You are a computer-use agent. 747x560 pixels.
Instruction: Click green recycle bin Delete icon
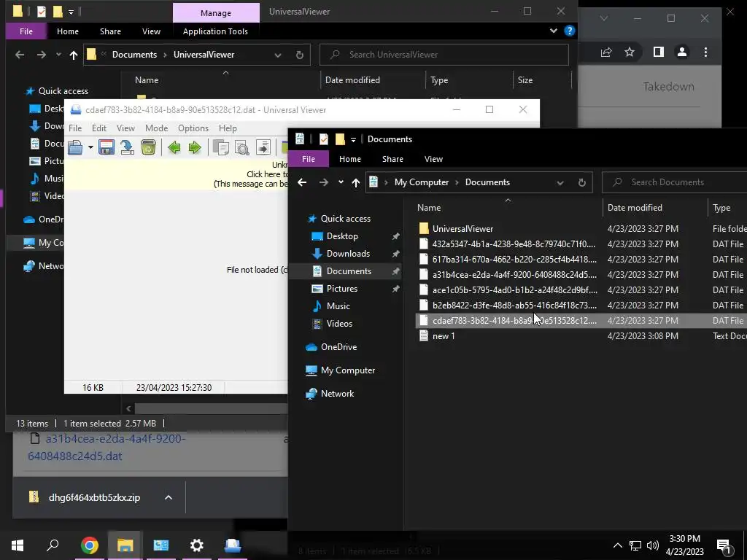(x=148, y=147)
